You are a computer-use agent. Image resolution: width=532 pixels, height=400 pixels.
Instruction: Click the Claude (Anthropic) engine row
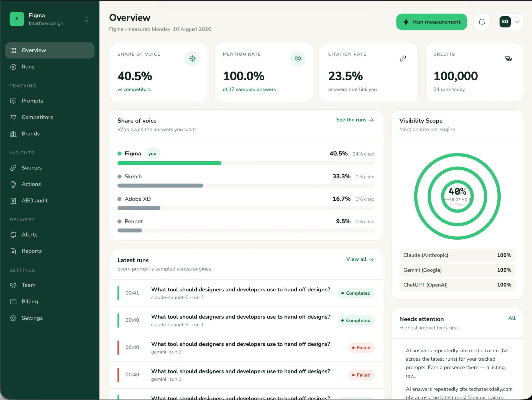(x=457, y=255)
